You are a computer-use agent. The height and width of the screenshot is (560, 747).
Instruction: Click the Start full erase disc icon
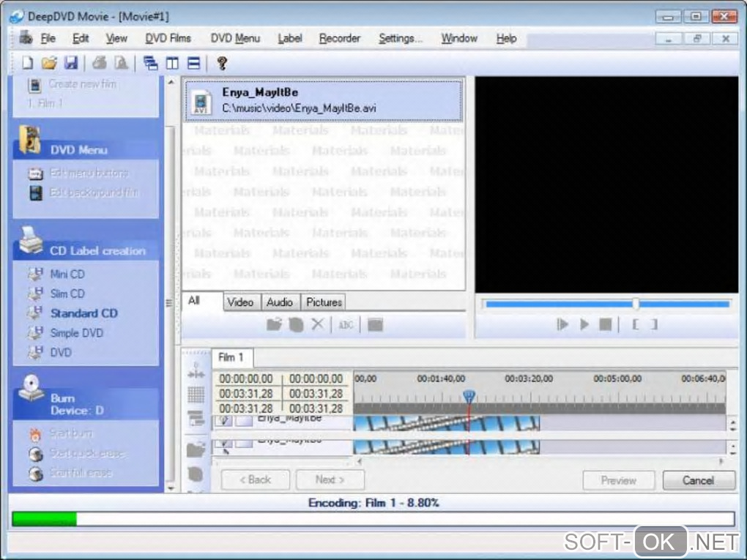click(x=36, y=474)
